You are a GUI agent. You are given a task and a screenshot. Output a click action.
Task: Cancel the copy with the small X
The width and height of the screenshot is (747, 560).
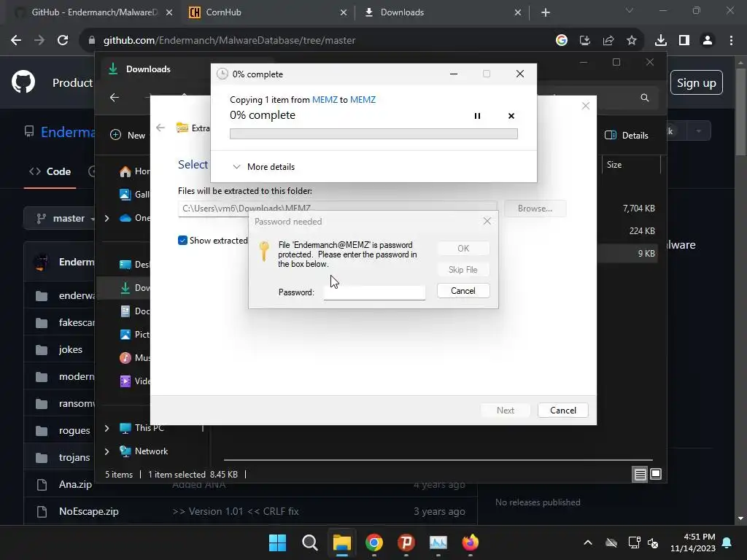[511, 116]
